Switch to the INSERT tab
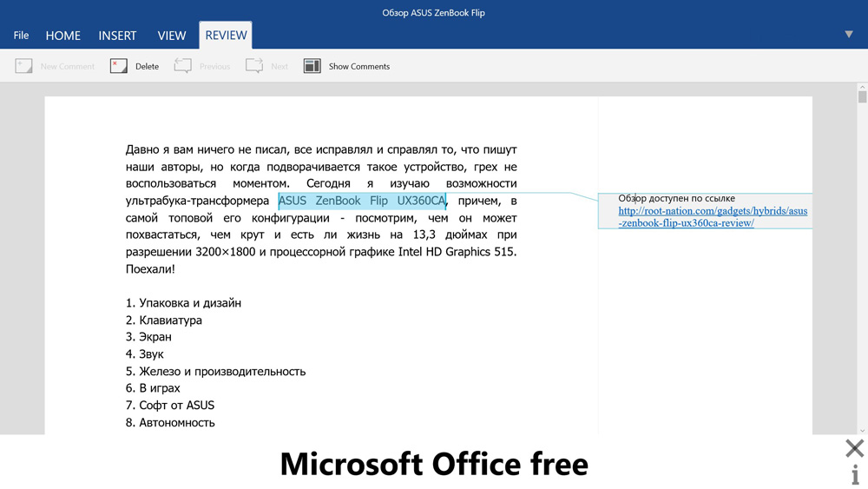 tap(117, 36)
